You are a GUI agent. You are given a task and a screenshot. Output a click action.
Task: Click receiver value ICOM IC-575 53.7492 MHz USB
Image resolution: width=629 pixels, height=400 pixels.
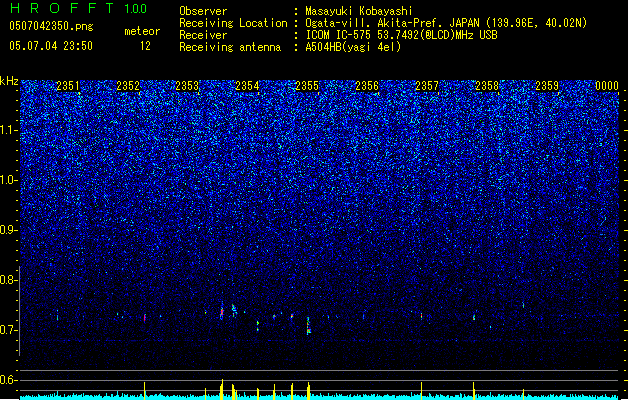tap(401, 35)
